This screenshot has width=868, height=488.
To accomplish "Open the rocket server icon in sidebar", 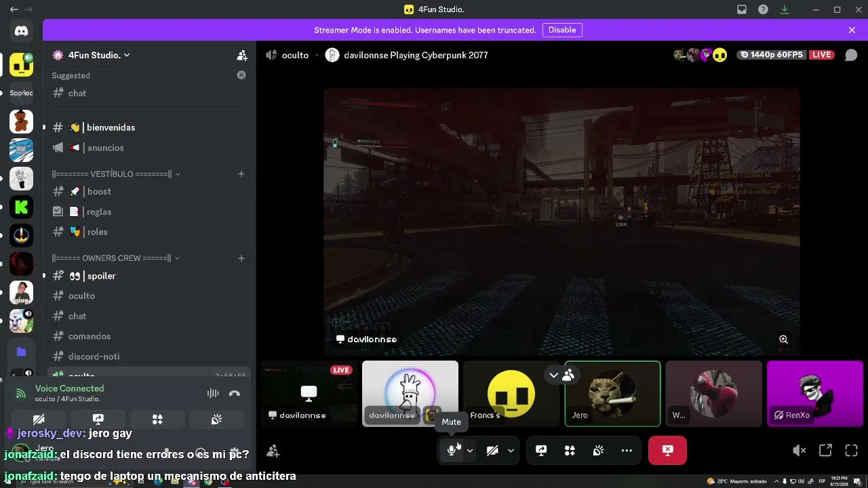I will click(x=21, y=235).
